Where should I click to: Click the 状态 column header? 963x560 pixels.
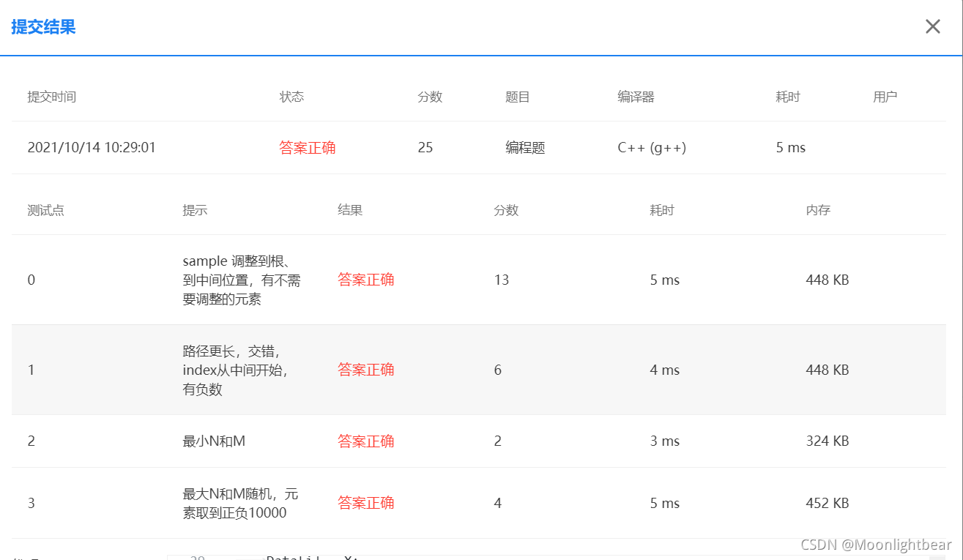(x=291, y=97)
